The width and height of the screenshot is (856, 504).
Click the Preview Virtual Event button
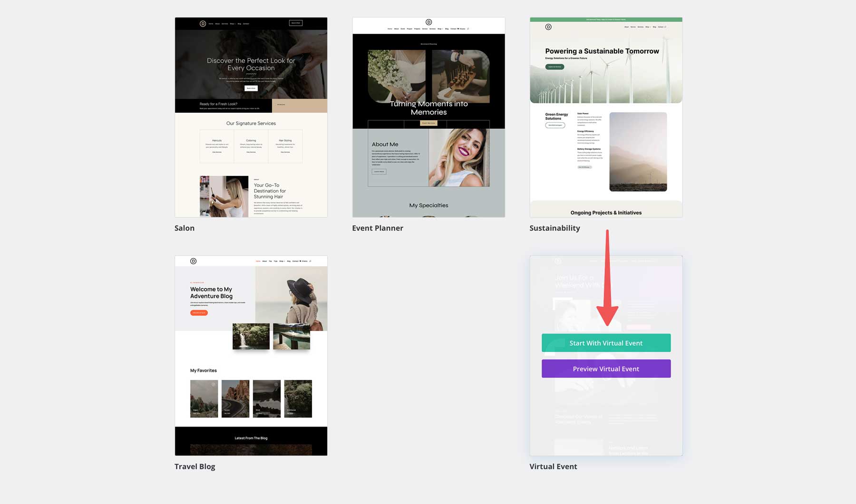[x=606, y=368]
